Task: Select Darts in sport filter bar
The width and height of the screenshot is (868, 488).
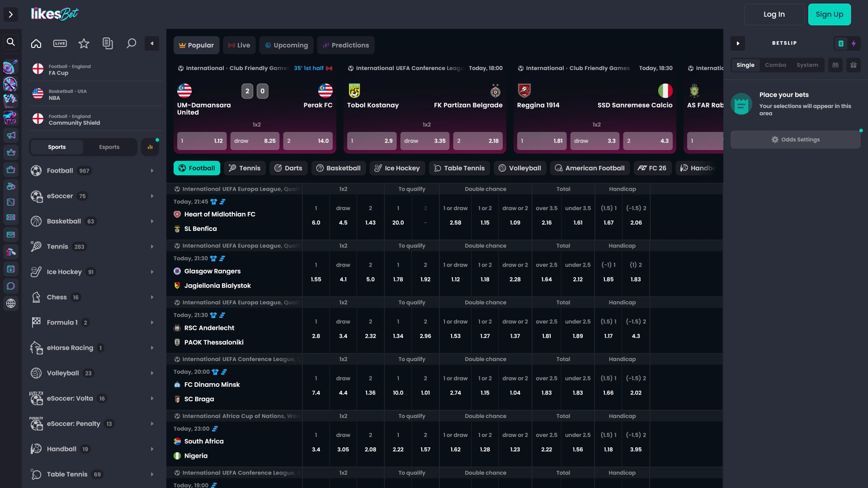Action: (288, 168)
